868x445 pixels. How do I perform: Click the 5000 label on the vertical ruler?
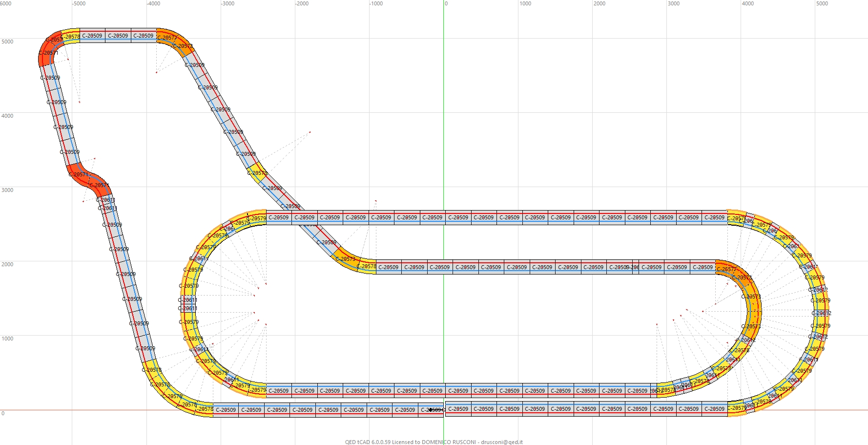(x=7, y=42)
